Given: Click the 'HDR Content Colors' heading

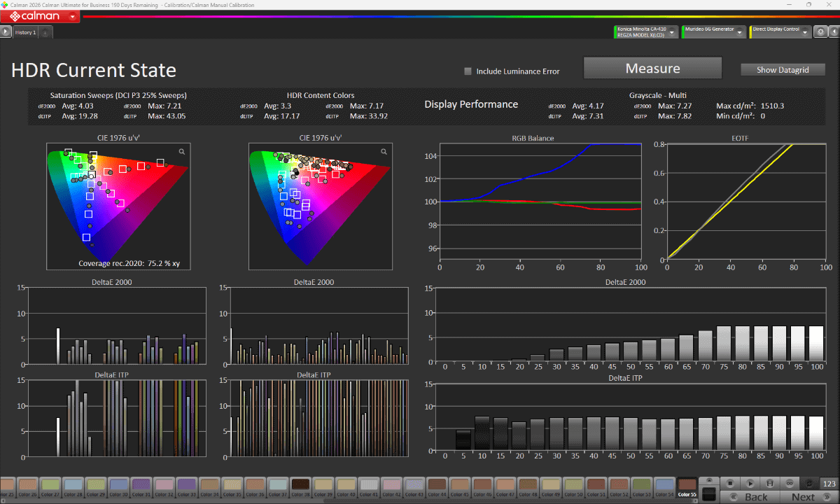Looking at the screenshot, I should [x=321, y=95].
